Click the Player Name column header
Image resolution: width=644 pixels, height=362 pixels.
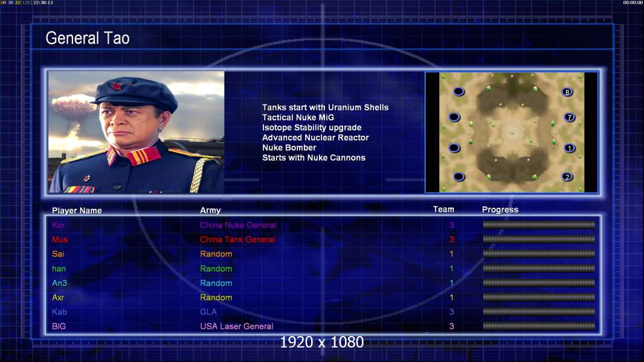(x=77, y=211)
